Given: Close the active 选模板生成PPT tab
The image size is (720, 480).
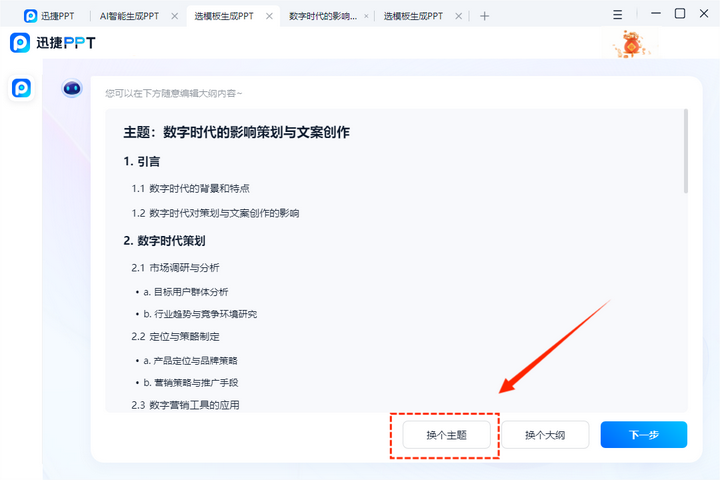Looking at the screenshot, I should click(x=270, y=16).
